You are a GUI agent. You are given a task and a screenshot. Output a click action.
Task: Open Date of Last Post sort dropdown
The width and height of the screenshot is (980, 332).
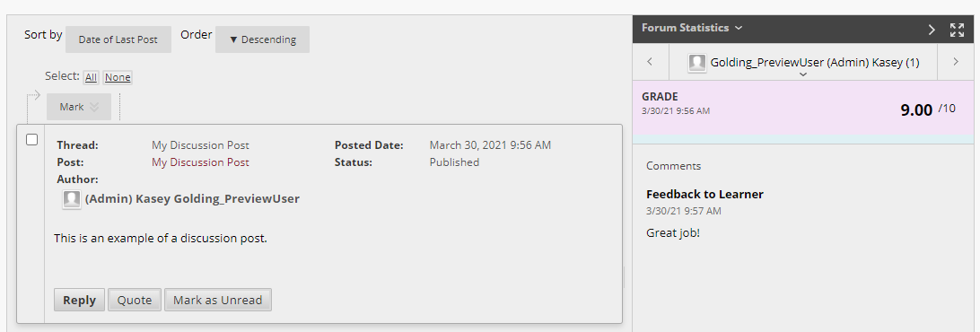(x=118, y=39)
